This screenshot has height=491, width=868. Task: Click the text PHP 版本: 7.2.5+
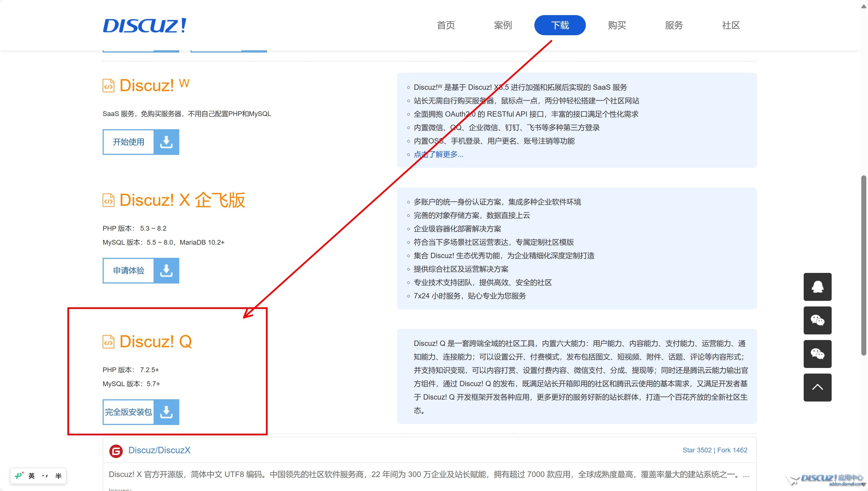coord(131,370)
